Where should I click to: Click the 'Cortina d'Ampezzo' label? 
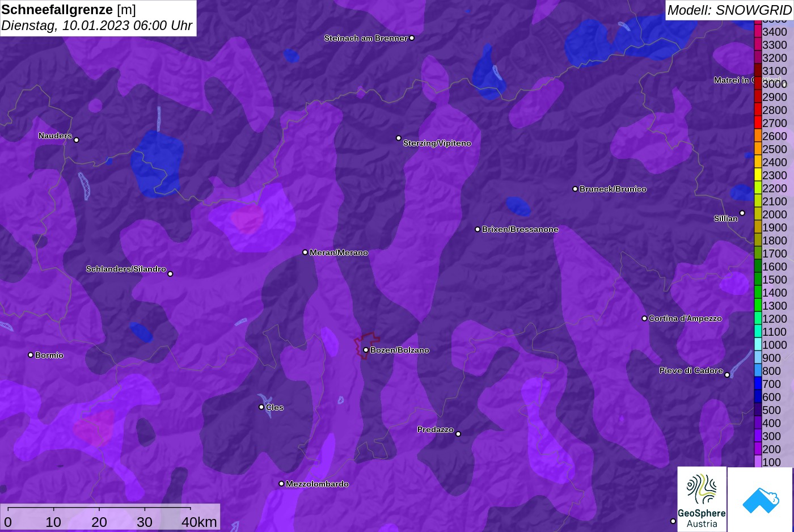pos(685,318)
